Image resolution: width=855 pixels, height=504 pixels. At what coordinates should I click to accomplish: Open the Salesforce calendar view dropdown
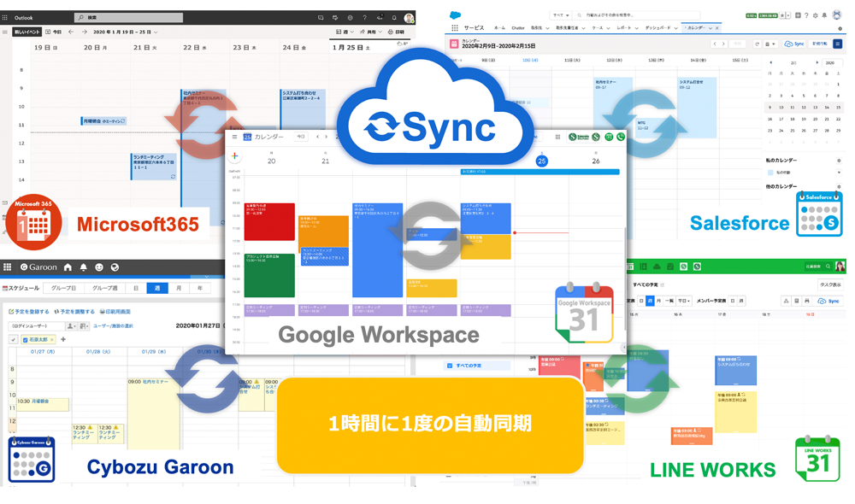(770, 44)
